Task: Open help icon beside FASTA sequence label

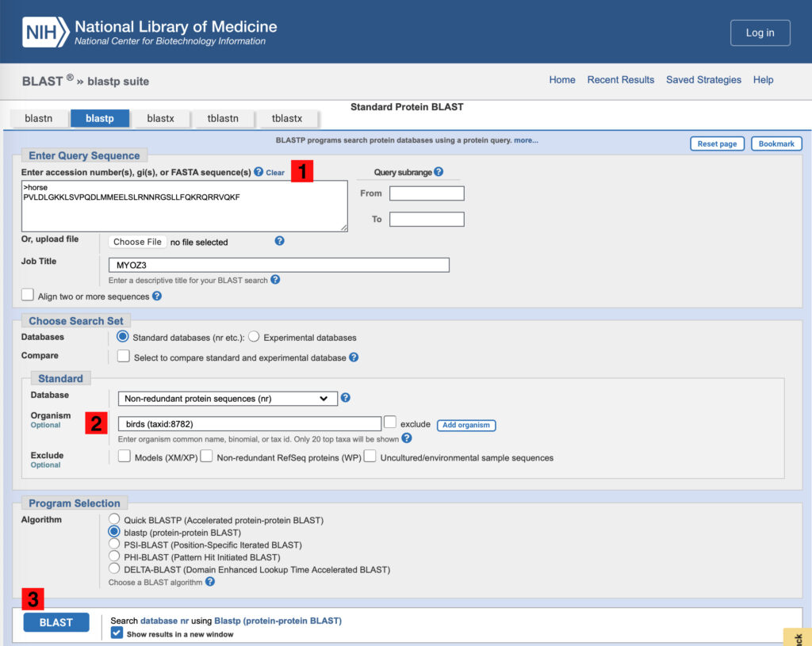Action: click(x=259, y=172)
